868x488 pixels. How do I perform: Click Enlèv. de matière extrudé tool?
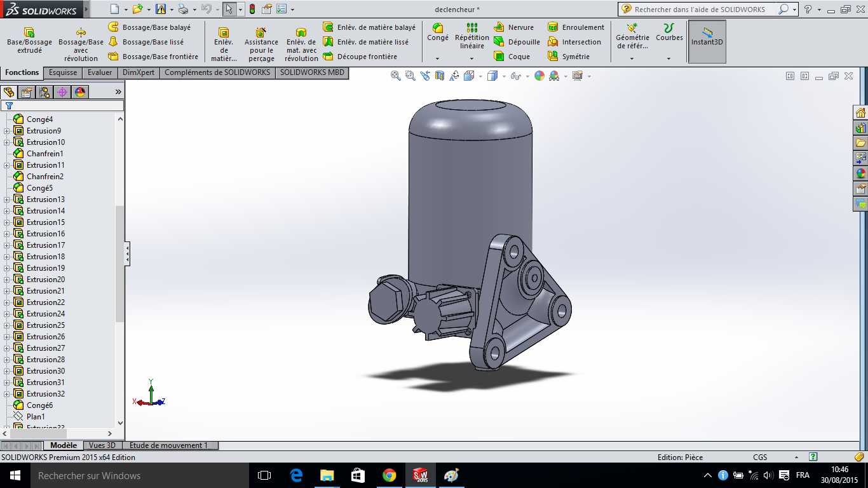click(x=224, y=44)
